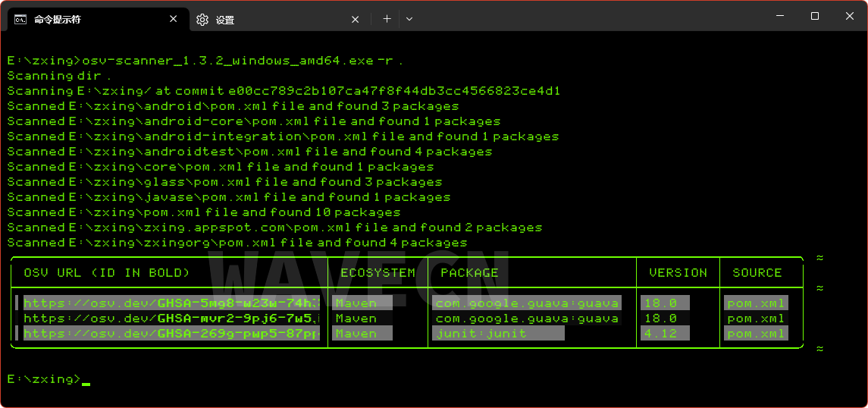Close the 命令提示符 tab
Viewport: 868px width, 408px height.
174,19
